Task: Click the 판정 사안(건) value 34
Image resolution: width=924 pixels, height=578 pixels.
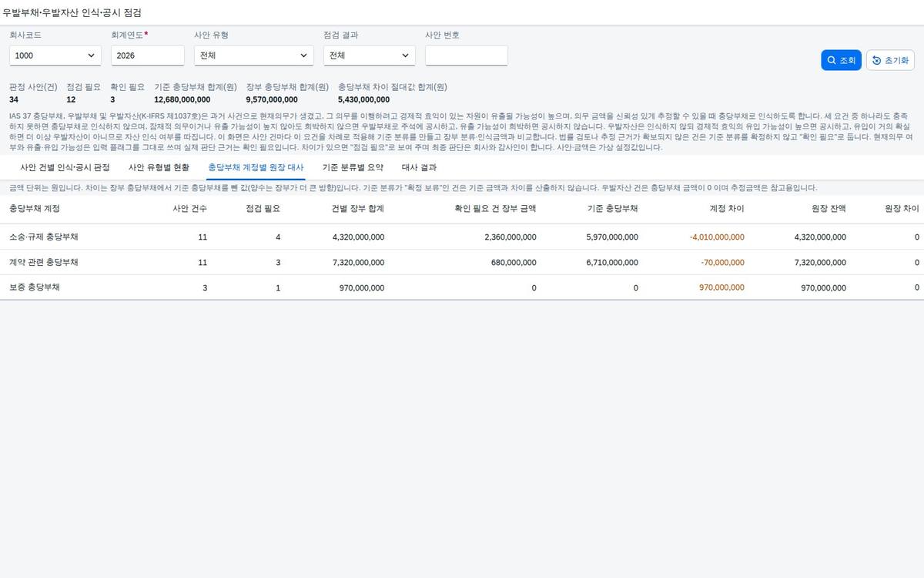Action: point(14,99)
